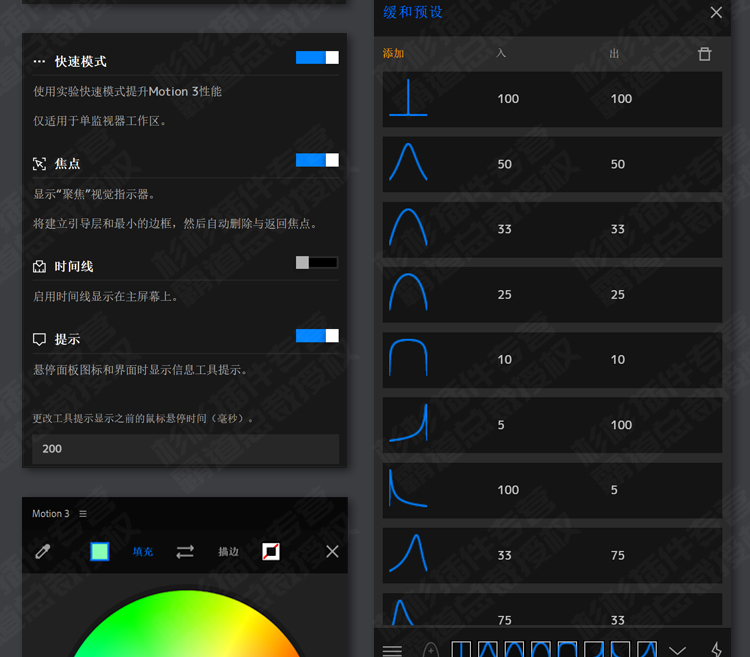This screenshot has width=750, height=657.
Task: Select the 100 / 5 easing curve thumbnail
Action: coord(408,488)
